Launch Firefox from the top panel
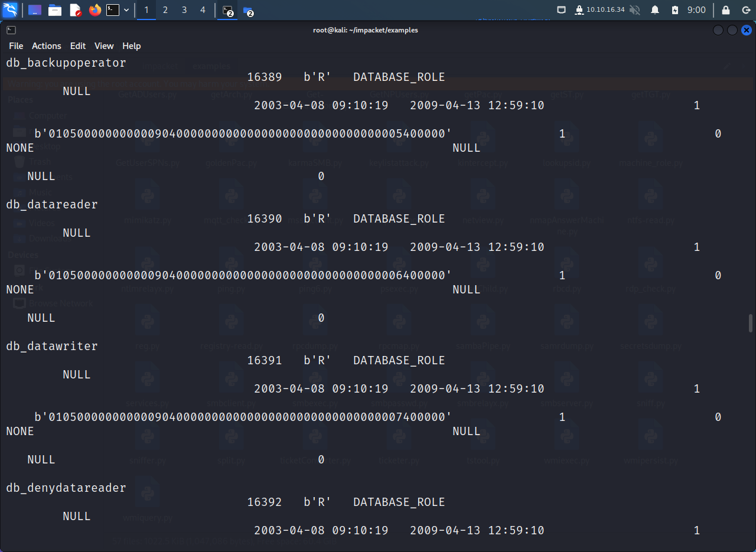Screen dimensions: 756x552 coord(95,10)
